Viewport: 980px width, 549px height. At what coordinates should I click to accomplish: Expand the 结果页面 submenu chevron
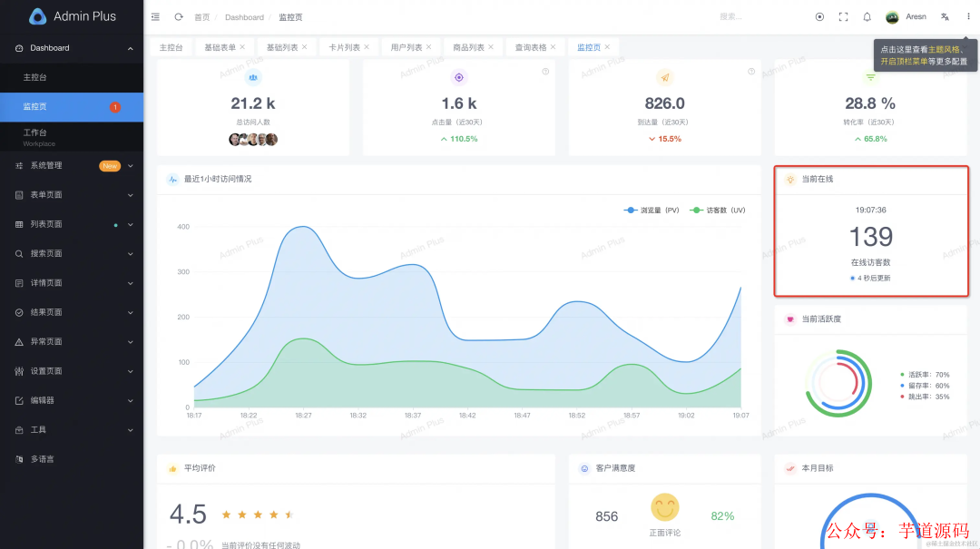tap(130, 313)
